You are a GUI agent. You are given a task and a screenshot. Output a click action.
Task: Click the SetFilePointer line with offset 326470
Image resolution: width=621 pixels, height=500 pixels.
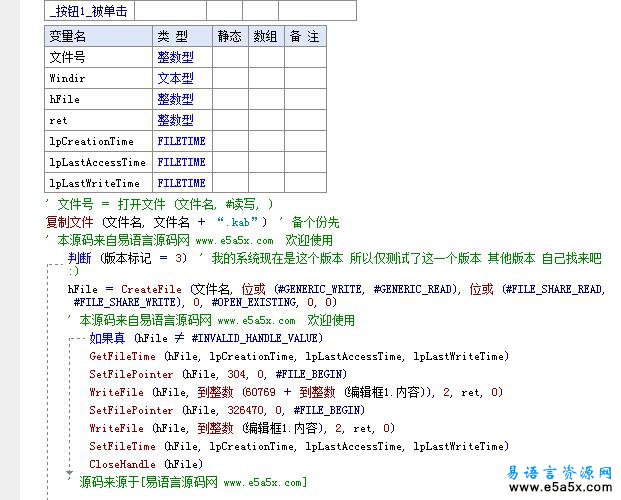(x=227, y=410)
